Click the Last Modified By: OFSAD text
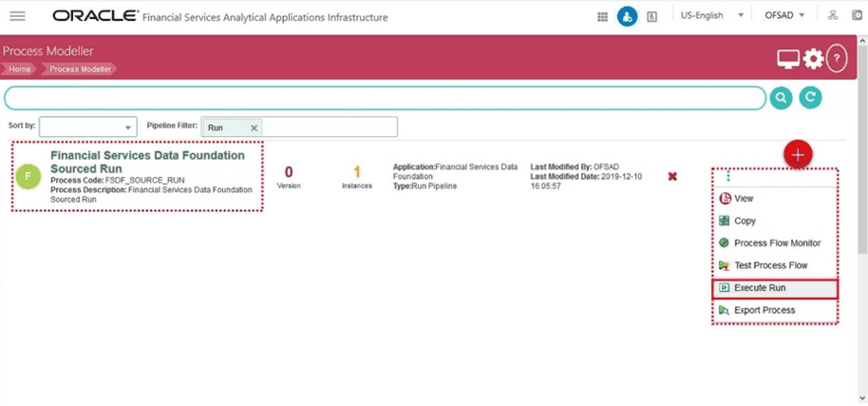Screen dimensions: 868x406 click(x=575, y=166)
